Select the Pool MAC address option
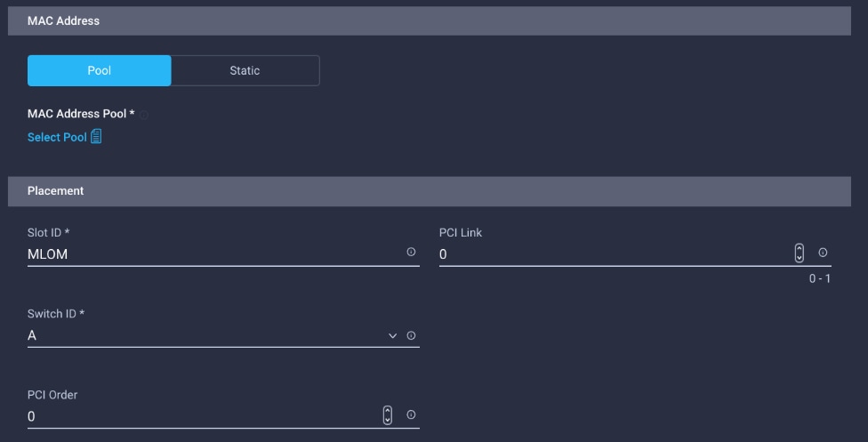Viewport: 868px width, 442px height. click(99, 70)
